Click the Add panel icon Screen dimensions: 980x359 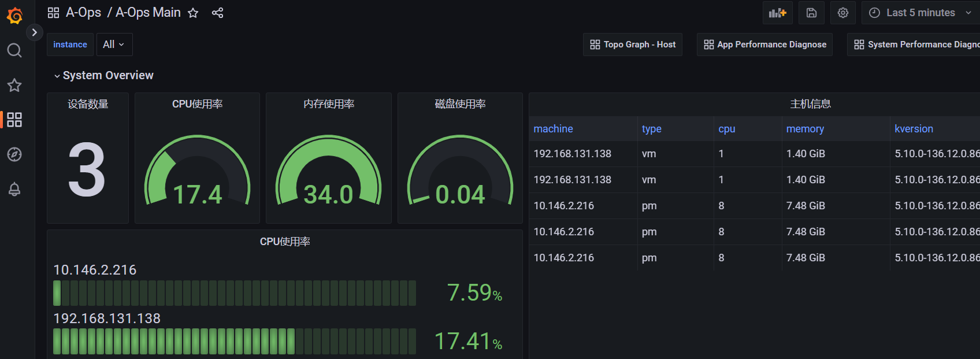tap(777, 13)
